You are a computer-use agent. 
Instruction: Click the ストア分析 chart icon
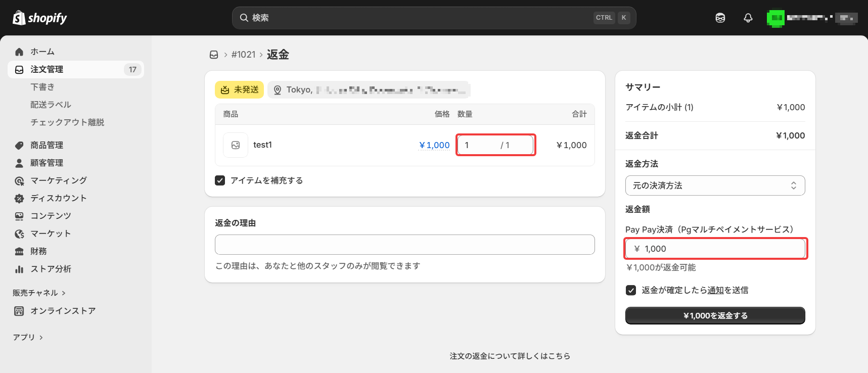(x=19, y=269)
